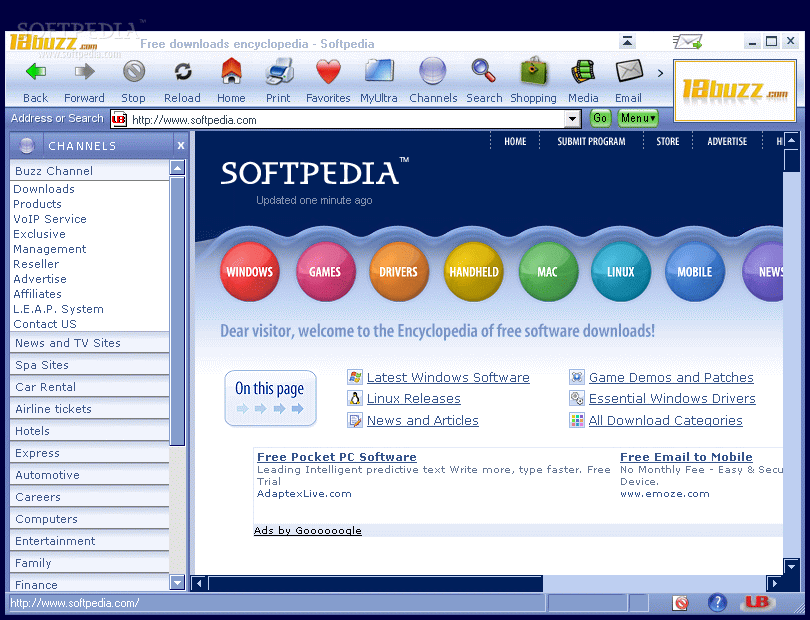Viewport: 810px width, 620px height.
Task: Click the page vertical scroll down arrow
Action: click(791, 566)
